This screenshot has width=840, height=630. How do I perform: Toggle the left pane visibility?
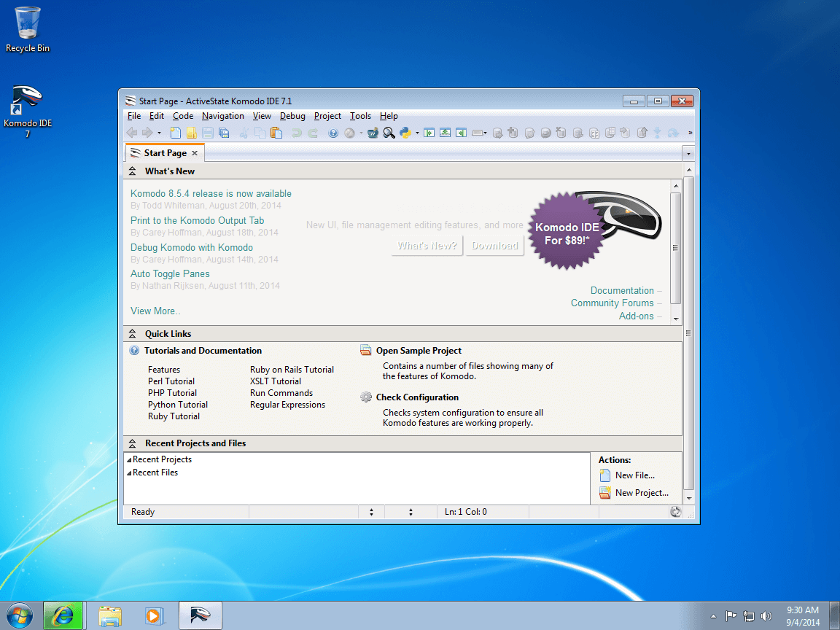coord(429,133)
